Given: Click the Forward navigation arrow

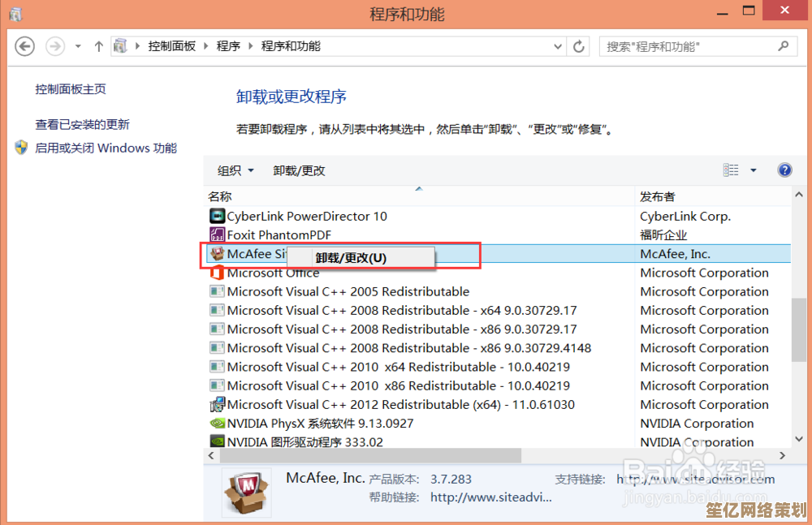Looking at the screenshot, I should 55,46.
